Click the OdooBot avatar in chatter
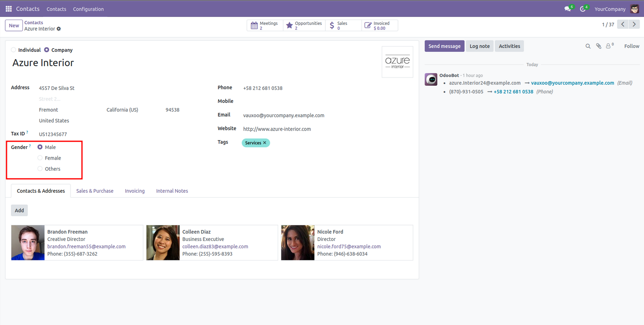 (431, 79)
